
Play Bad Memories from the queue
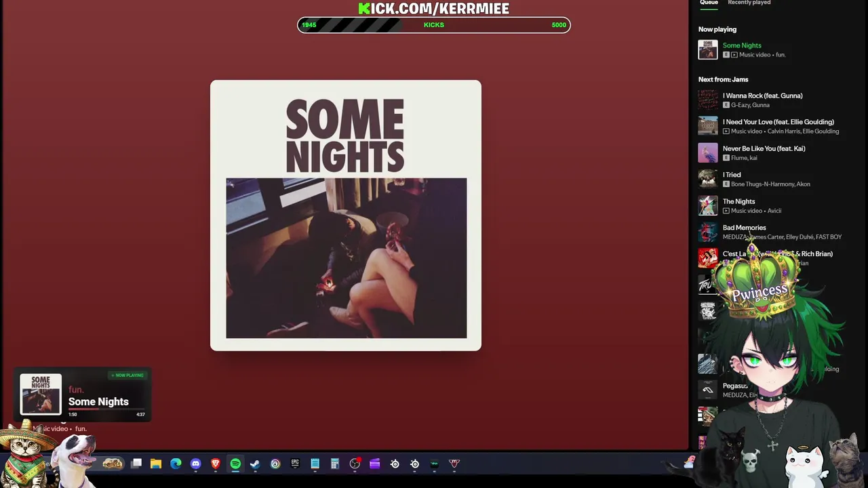pyautogui.click(x=744, y=228)
